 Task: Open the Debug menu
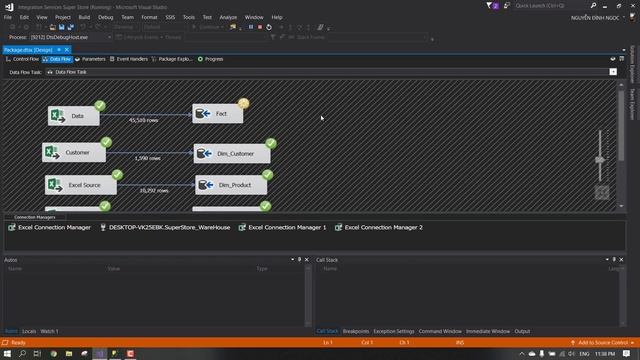(105, 17)
